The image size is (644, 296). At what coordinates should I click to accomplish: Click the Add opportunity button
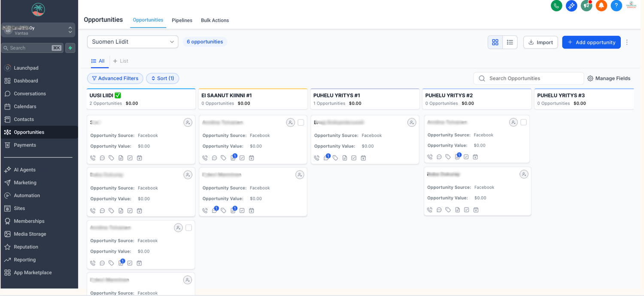tap(591, 42)
